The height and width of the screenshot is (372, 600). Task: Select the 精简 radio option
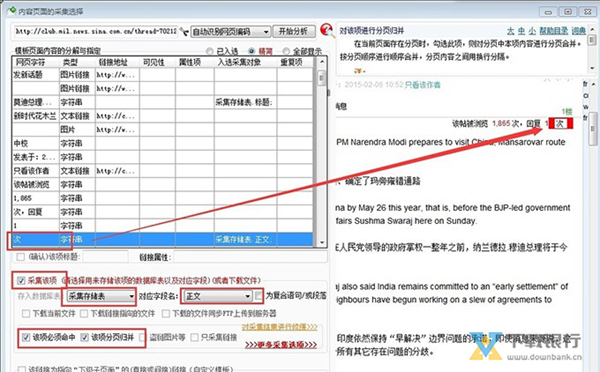coord(252,51)
